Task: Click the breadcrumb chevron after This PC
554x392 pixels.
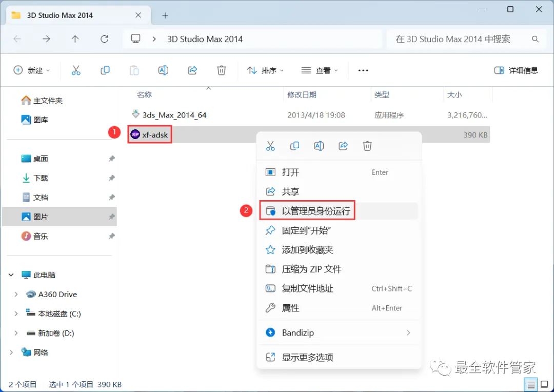Action: 154,39
